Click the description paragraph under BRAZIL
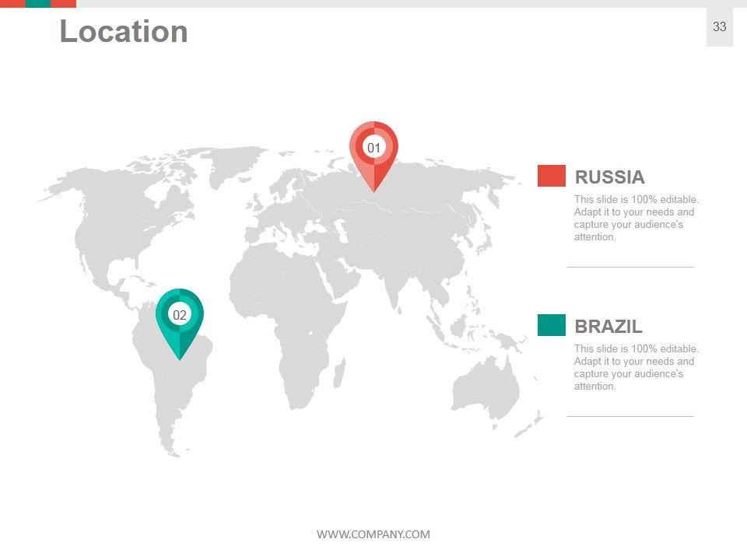Image resolution: width=747 pixels, height=560 pixels. 636,367
